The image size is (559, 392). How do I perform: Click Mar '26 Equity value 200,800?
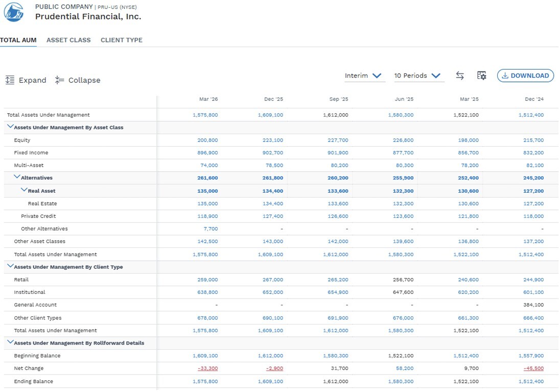tap(207, 140)
